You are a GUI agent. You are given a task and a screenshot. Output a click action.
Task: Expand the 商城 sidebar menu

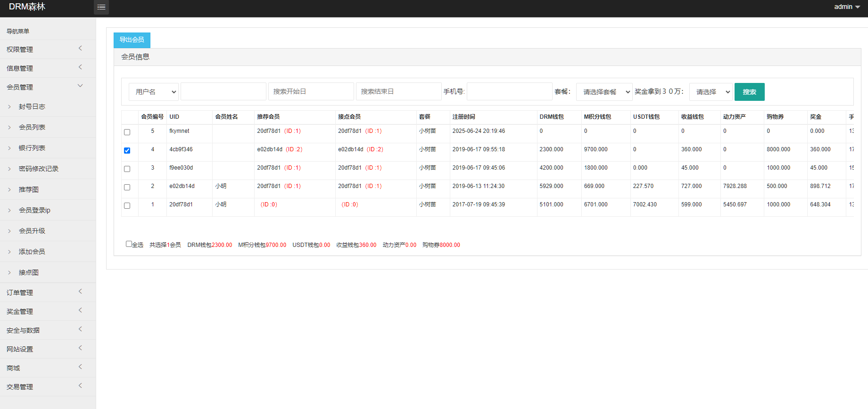tap(48, 368)
